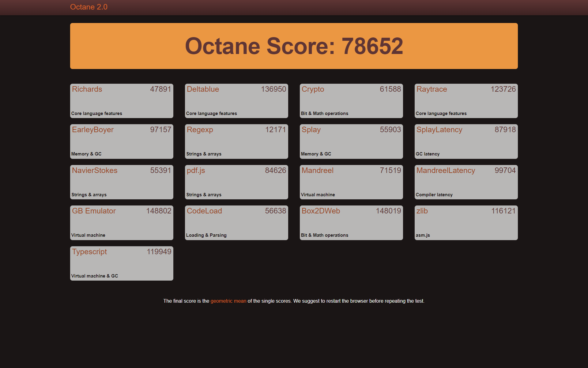Select the Richards score 47891
Screen dimensions: 588x368
(160, 89)
